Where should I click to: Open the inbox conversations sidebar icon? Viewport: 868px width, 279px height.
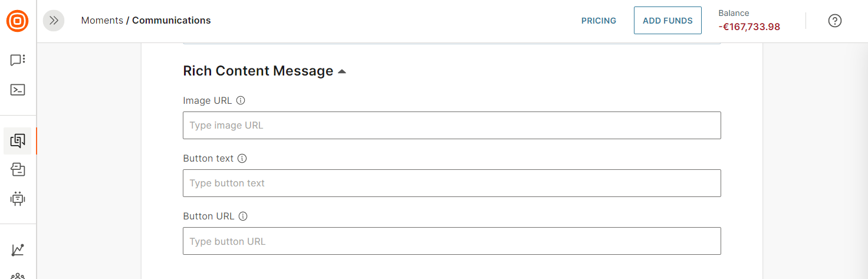(x=18, y=170)
